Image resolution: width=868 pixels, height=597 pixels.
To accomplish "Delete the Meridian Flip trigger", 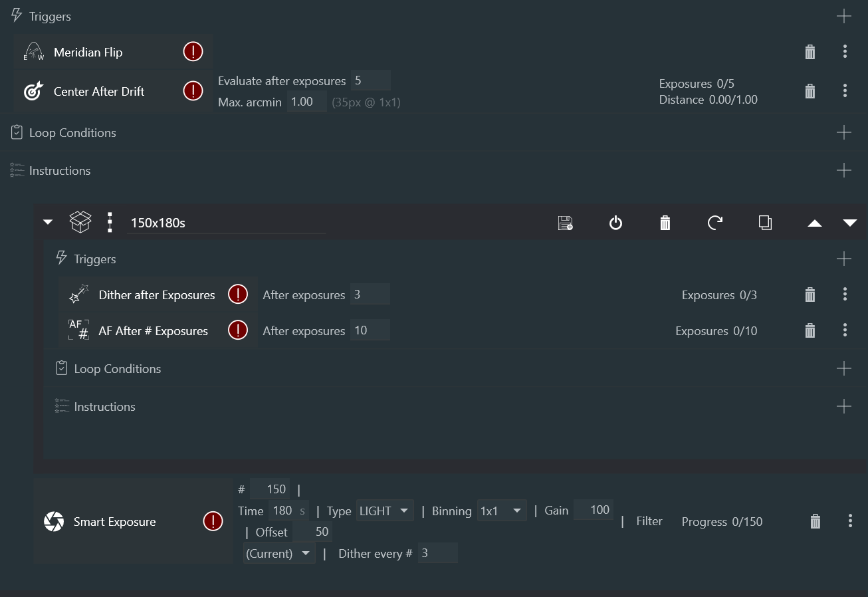I will coord(810,52).
